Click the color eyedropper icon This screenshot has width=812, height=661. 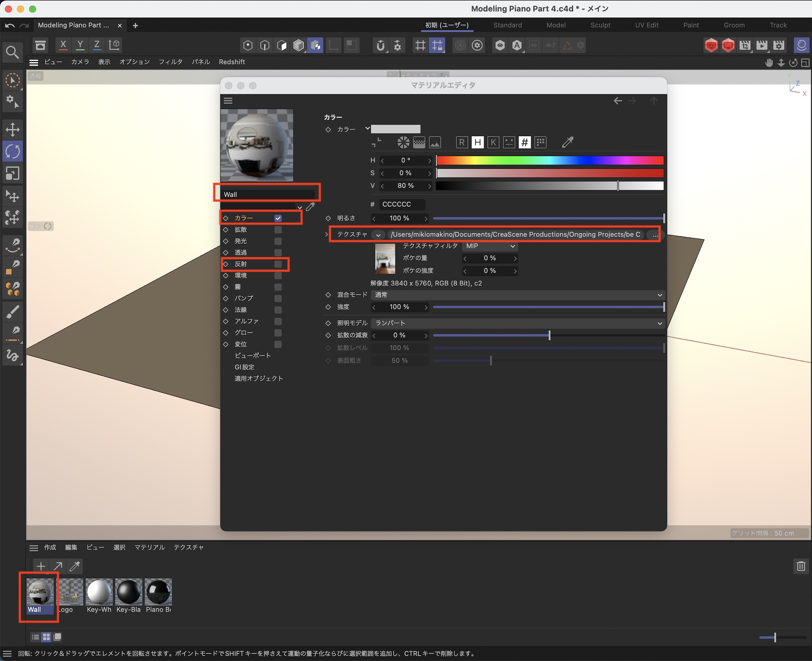[568, 142]
